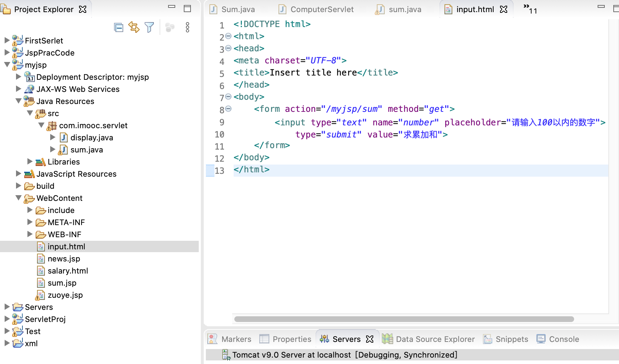This screenshot has width=619, height=364.
Task: Minimize the Project Explorer panel
Action: coord(172,7)
